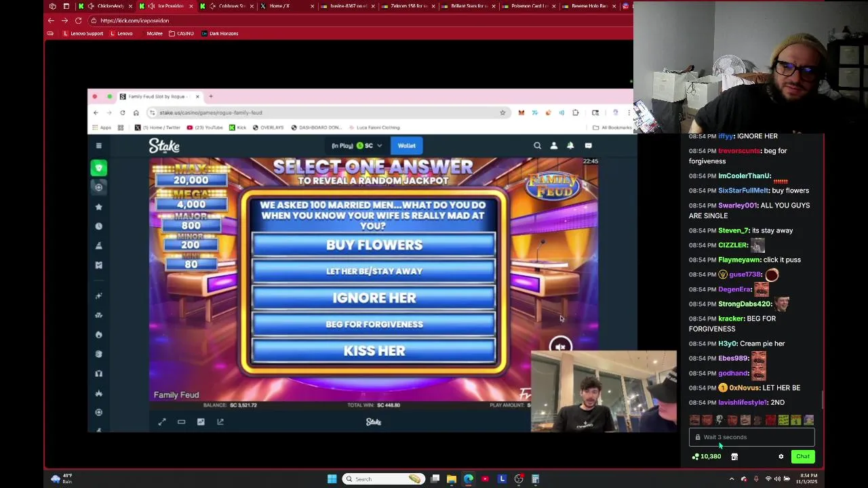Click the star favorites sidebar icon
Image resolution: width=868 pixels, height=488 pixels.
click(99, 207)
